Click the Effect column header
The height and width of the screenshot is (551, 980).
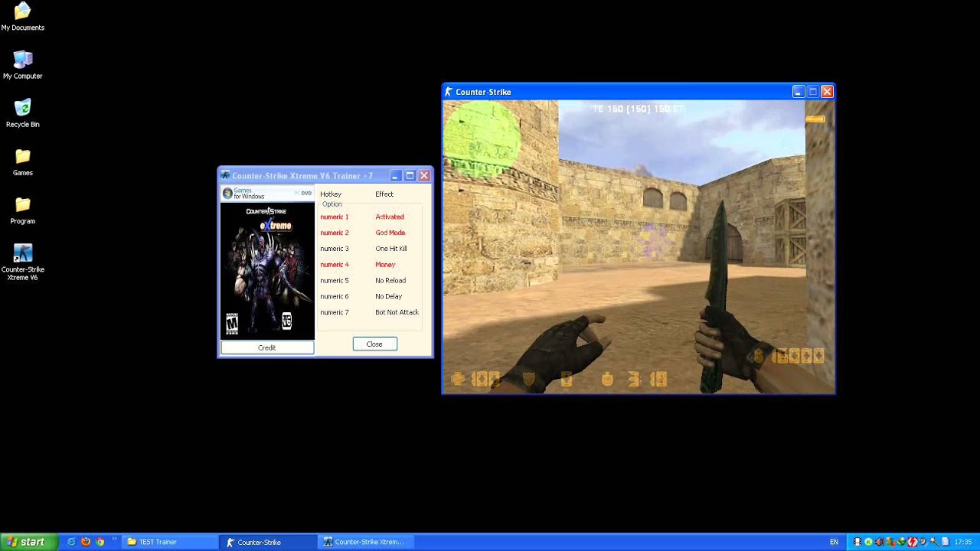(x=384, y=194)
